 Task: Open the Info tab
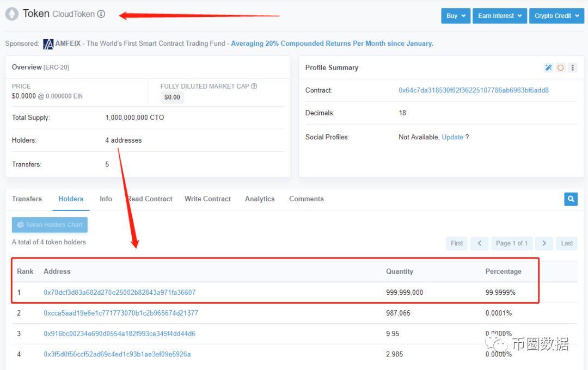coord(106,199)
